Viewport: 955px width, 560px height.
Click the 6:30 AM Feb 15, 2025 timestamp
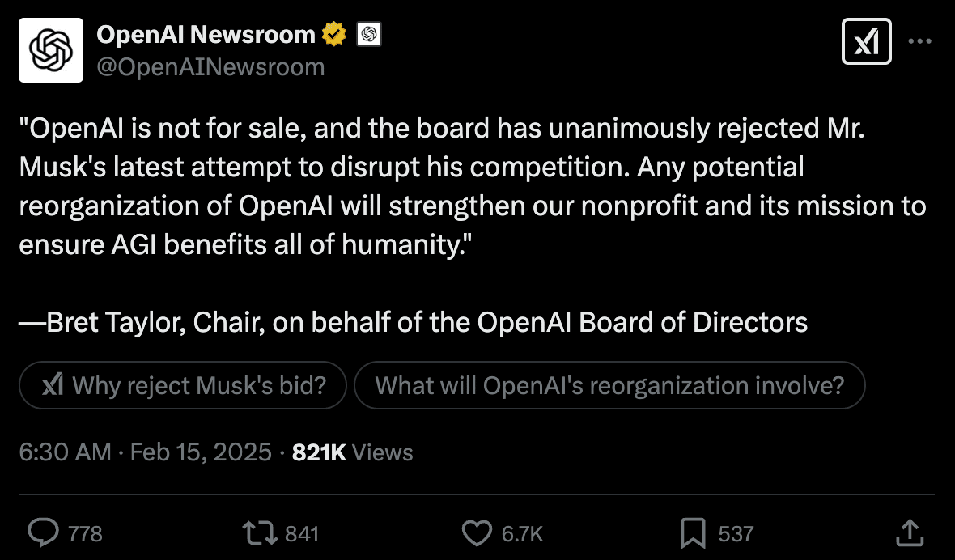(x=146, y=452)
